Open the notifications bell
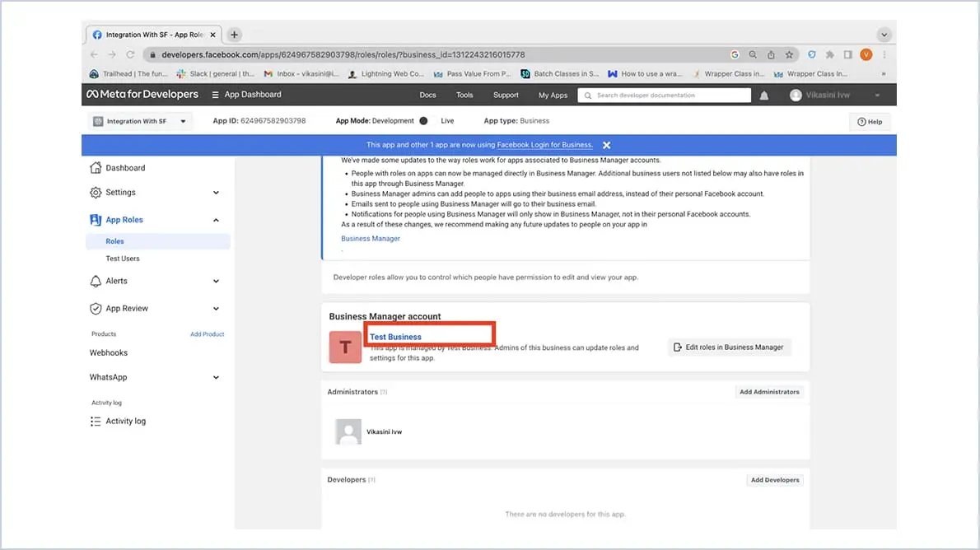This screenshot has width=980, height=550. [x=763, y=96]
